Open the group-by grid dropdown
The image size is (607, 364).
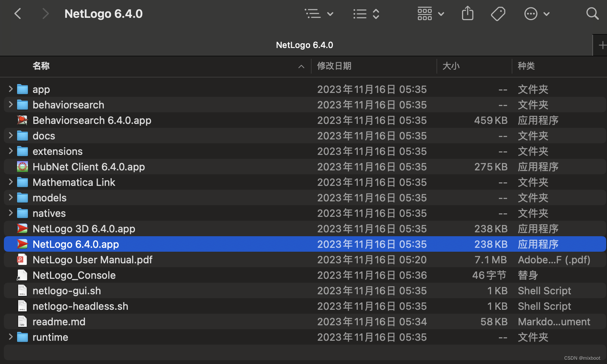[431, 14]
